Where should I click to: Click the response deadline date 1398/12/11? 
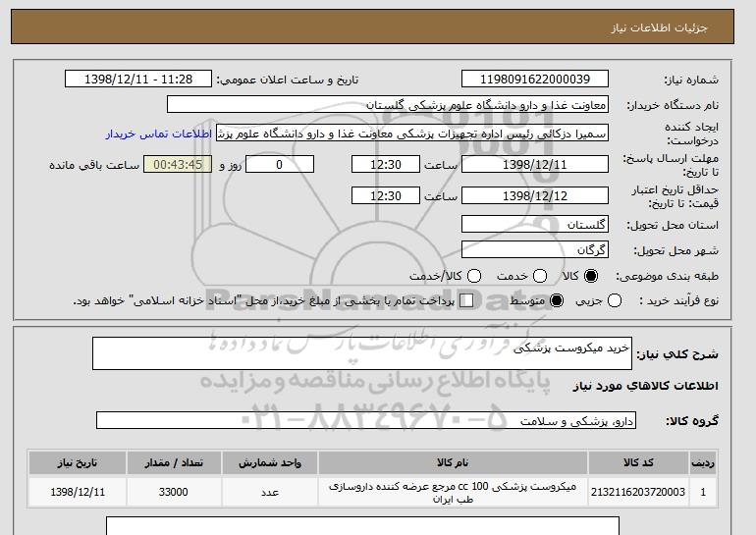tap(535, 164)
